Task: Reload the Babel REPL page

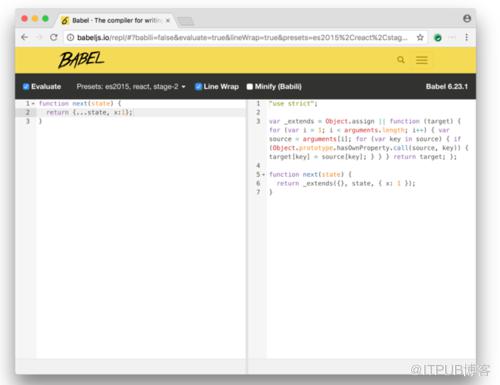Action: point(54,37)
